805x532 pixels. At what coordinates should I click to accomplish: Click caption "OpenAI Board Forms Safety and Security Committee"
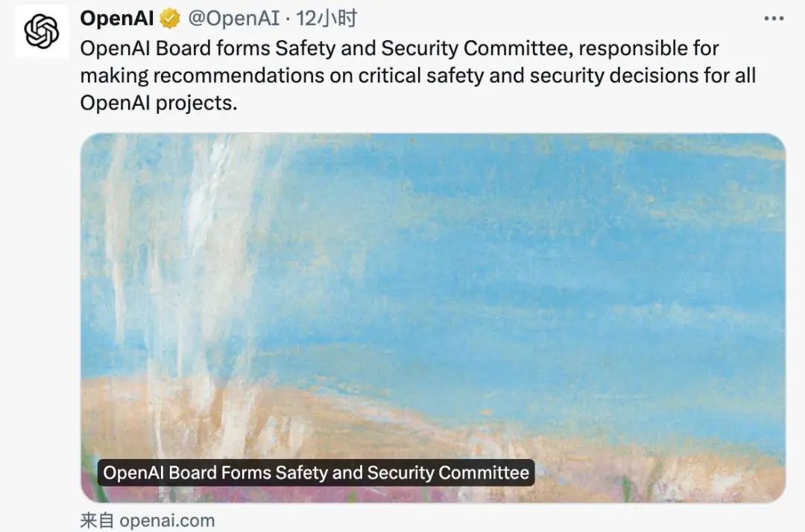[x=316, y=472]
